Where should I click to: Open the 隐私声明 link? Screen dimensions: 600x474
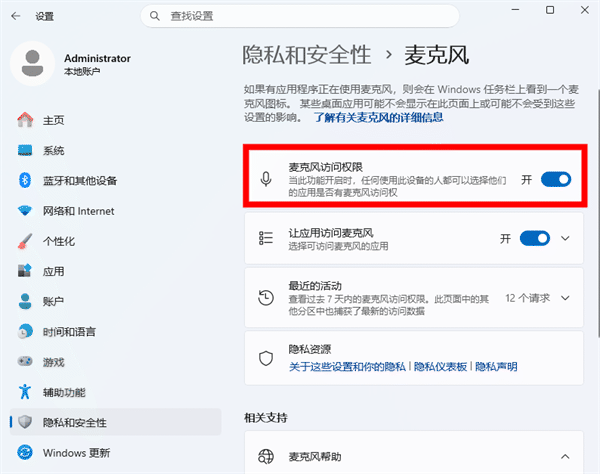[x=496, y=366]
